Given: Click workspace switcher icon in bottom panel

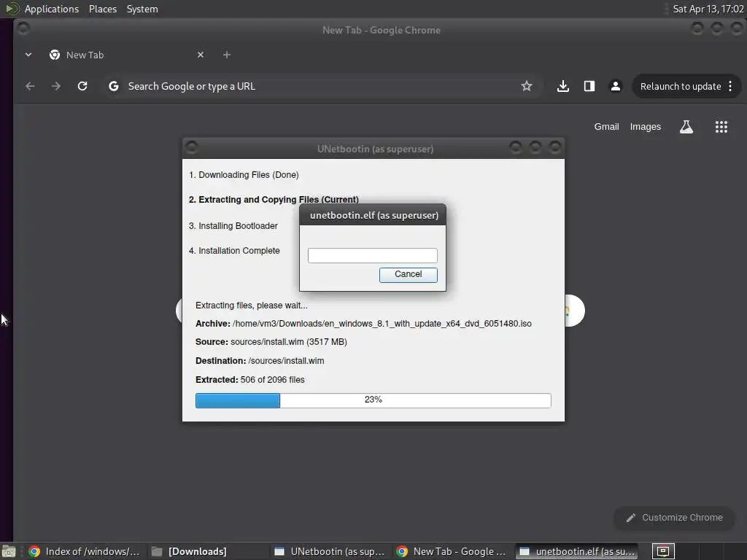Looking at the screenshot, I should pos(663,551).
